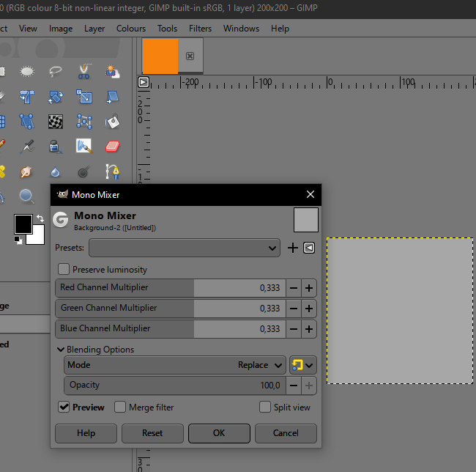Select the Paths tool
476x472 pixels.
[112, 172]
